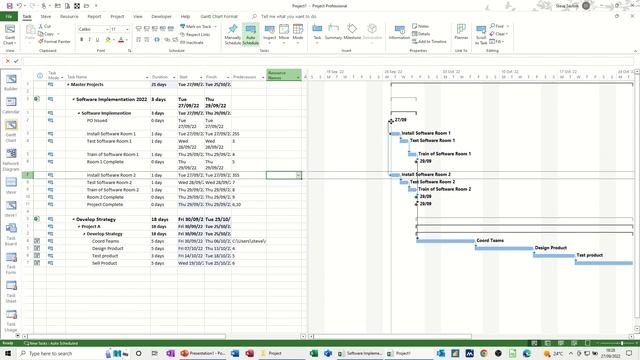Open the File tab
Viewport: 640px width, 360px height.
9,16
